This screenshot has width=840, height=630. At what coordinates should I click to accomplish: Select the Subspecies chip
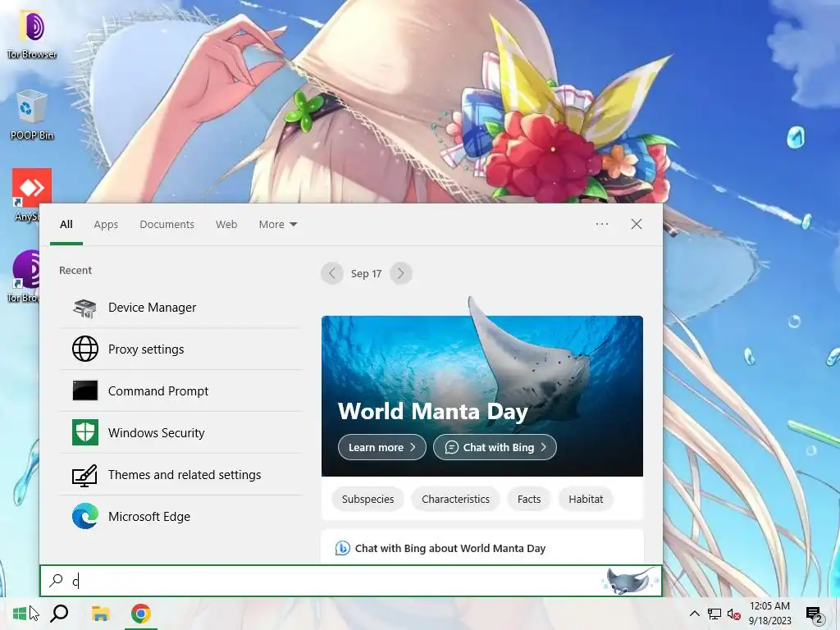coord(368,500)
